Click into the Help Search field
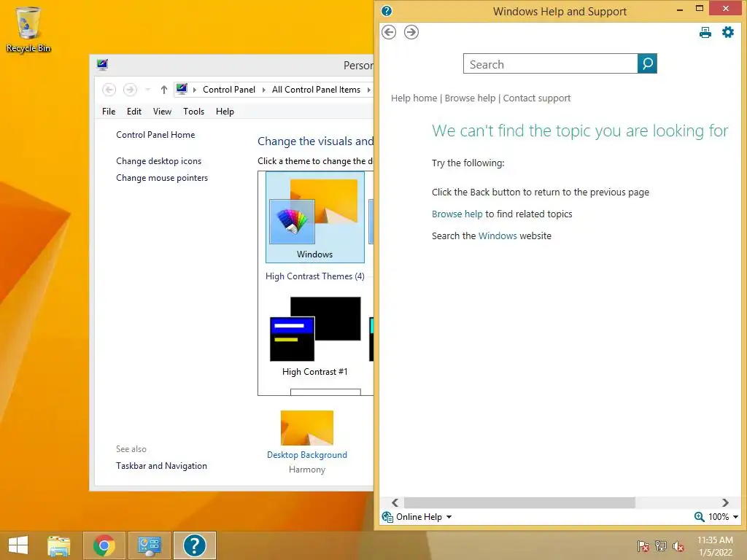Screen dimensions: 747x560 pyautogui.click(x=550, y=64)
